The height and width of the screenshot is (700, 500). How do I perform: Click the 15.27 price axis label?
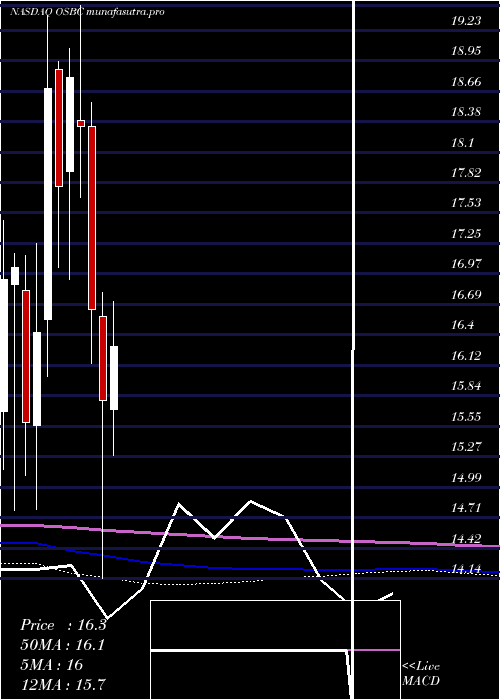(x=466, y=447)
